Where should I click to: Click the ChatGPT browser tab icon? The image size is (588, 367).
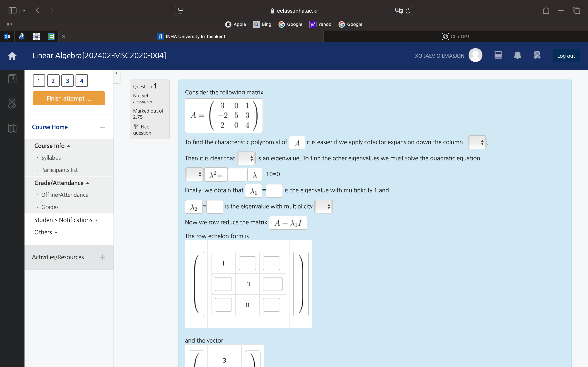point(445,36)
